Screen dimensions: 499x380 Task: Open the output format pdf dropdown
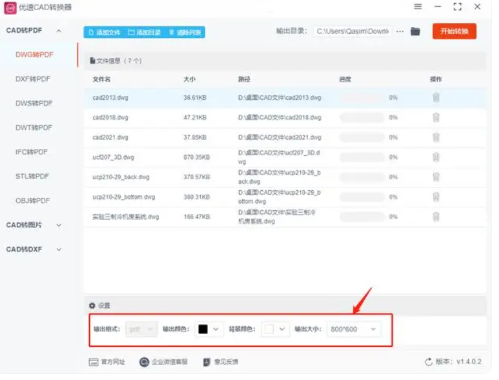tap(141, 329)
